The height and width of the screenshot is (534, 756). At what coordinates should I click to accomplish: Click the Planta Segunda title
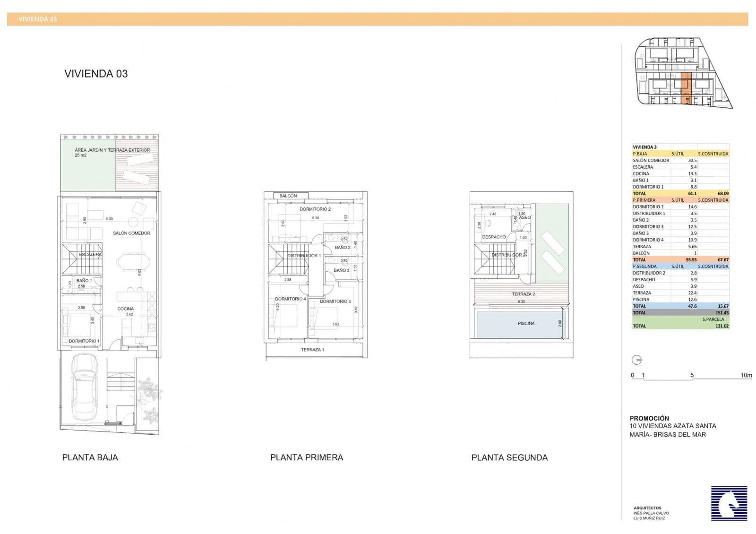[509, 457]
